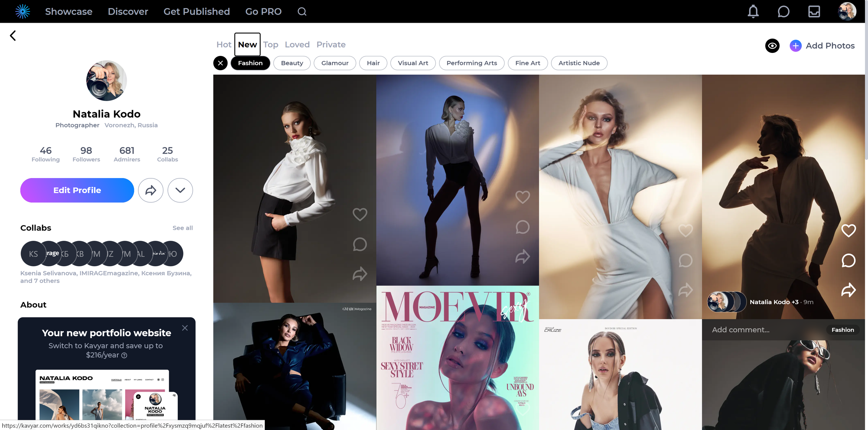Viewport: 868px width, 430px height.
Task: Open the inbox tray icon
Action: [814, 12]
